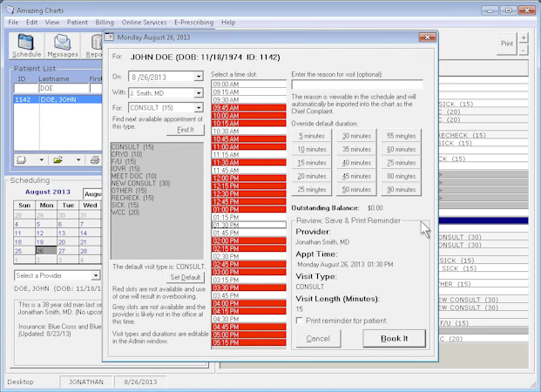The height and width of the screenshot is (392, 541).
Task: Open the On date dropdown
Action: (x=199, y=77)
